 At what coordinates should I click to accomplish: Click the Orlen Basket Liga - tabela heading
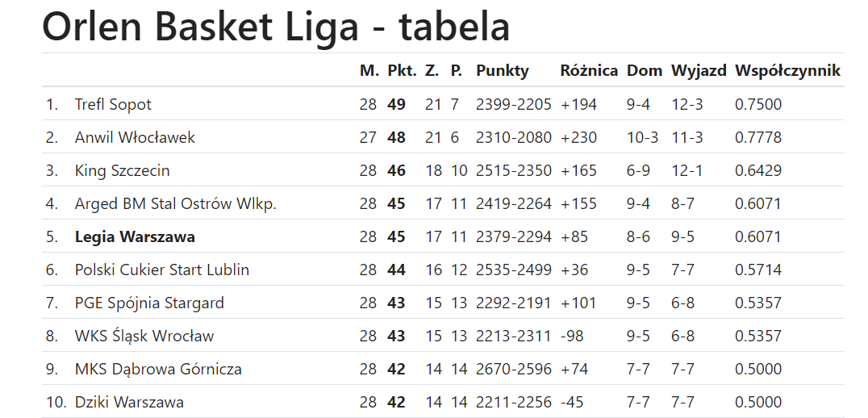click(x=276, y=27)
